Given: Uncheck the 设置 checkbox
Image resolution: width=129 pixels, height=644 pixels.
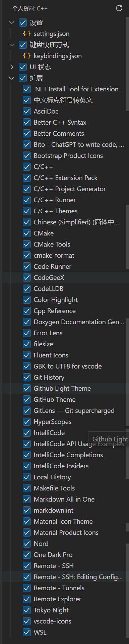Looking at the screenshot, I should (x=23, y=23).
